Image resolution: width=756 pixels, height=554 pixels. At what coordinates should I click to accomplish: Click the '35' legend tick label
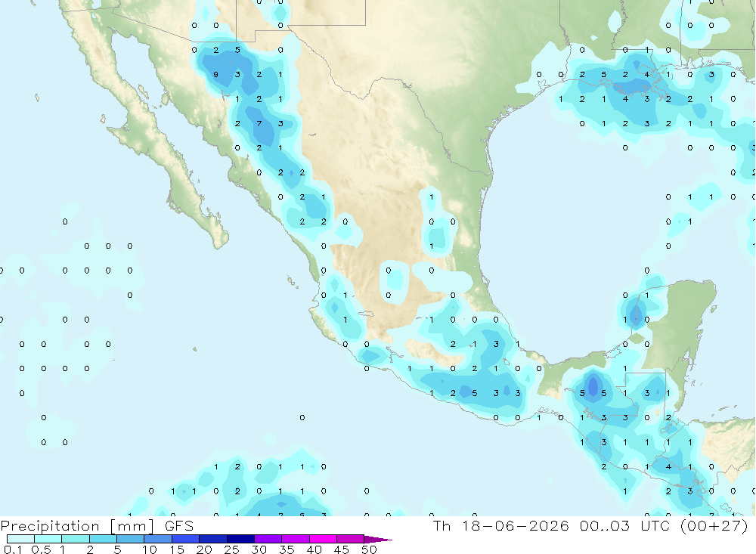[x=287, y=549]
